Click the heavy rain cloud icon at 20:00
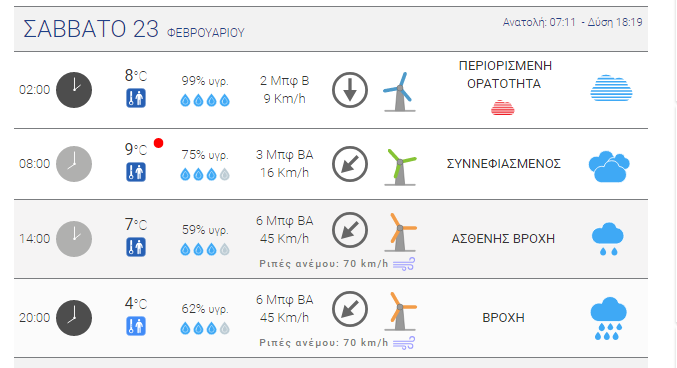Viewport: 677px width, 368px height. coord(608,318)
